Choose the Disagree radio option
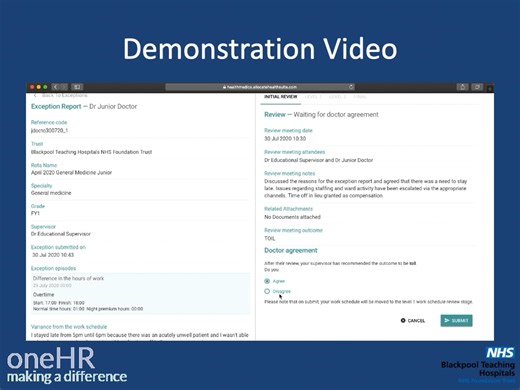Image resolution: width=520 pixels, height=390 pixels. point(267,291)
